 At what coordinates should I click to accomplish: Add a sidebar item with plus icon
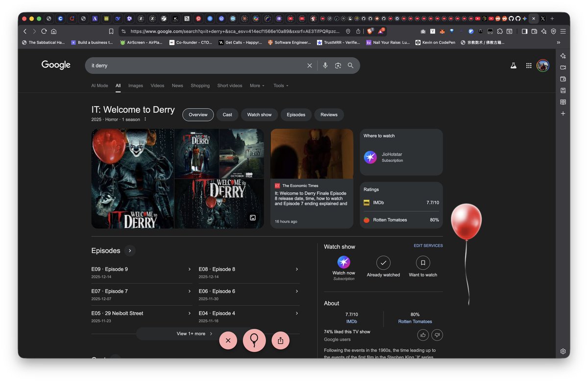pos(563,113)
